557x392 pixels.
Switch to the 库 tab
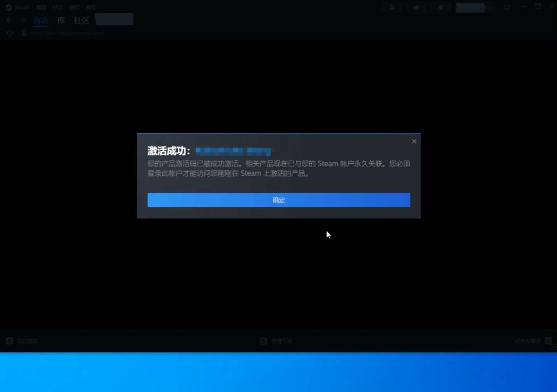(x=61, y=20)
